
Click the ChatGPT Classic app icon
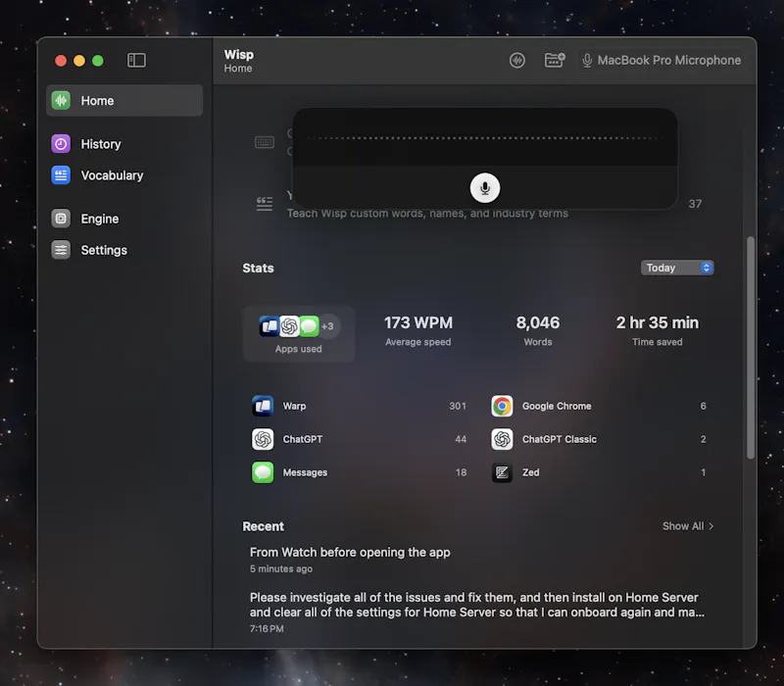[x=502, y=439]
